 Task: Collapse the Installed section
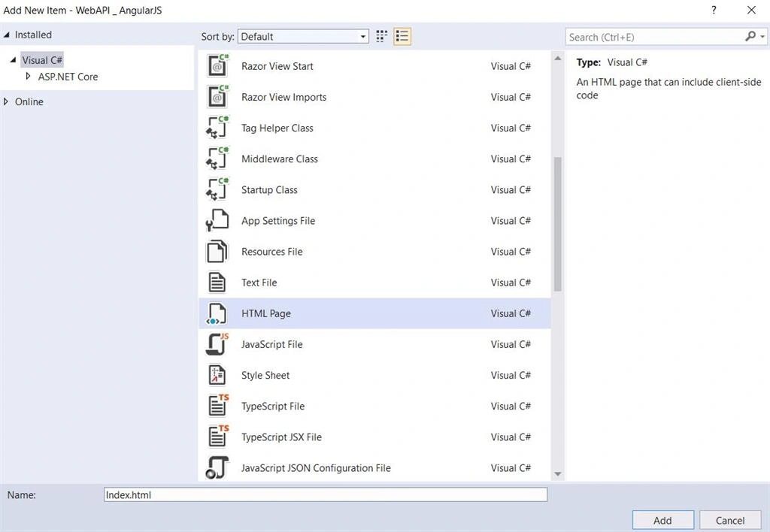6,35
